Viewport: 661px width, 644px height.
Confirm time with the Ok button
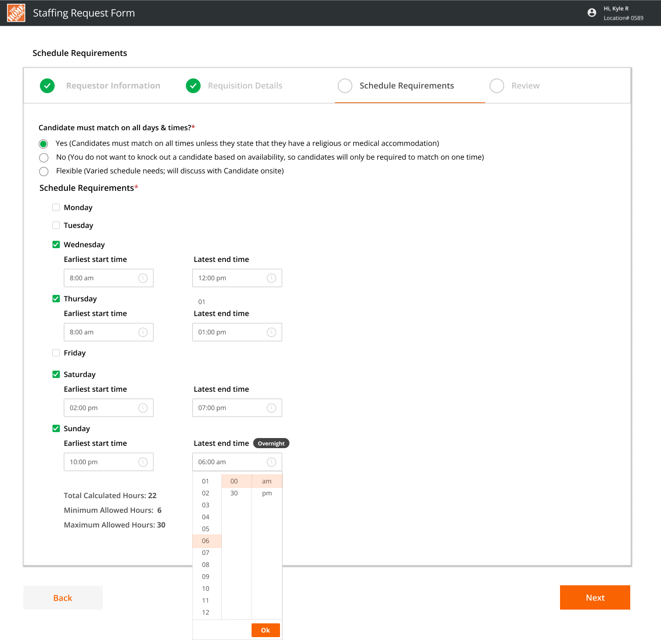coord(266,630)
